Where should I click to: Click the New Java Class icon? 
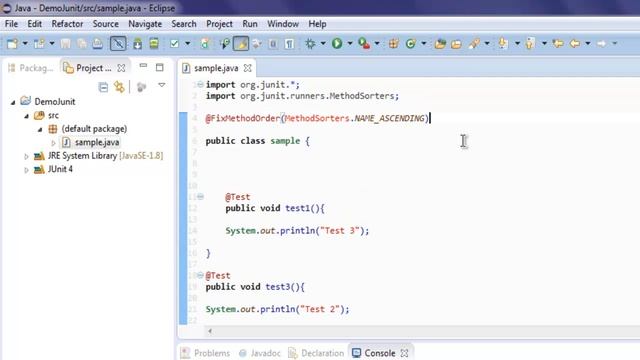[411, 43]
